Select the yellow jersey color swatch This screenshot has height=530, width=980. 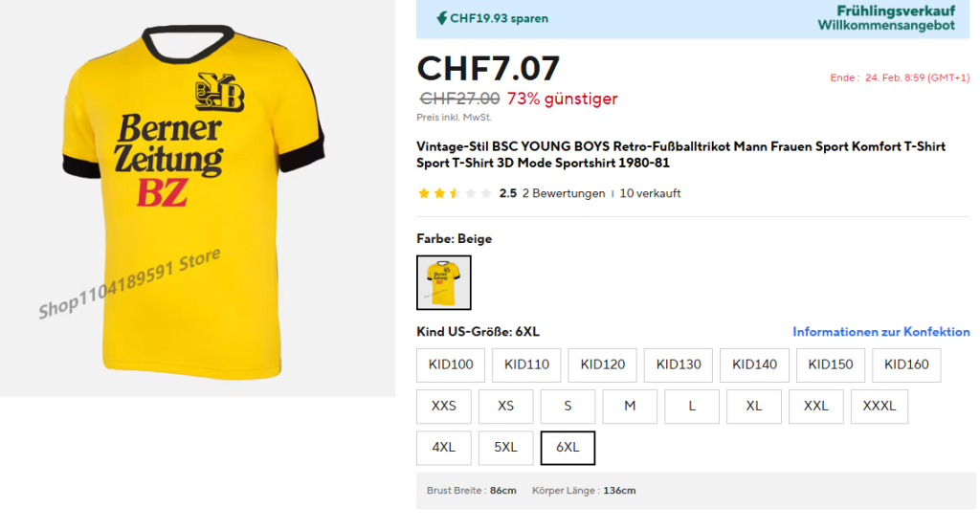tap(443, 282)
